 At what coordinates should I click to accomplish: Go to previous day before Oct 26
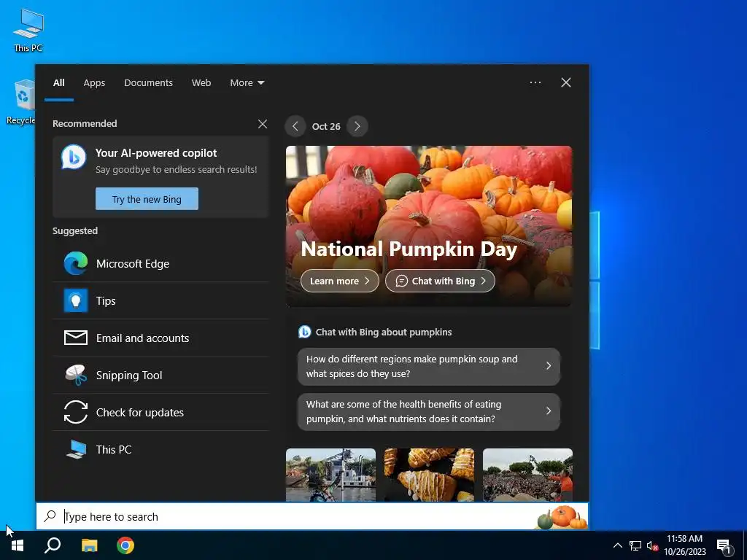tap(295, 126)
